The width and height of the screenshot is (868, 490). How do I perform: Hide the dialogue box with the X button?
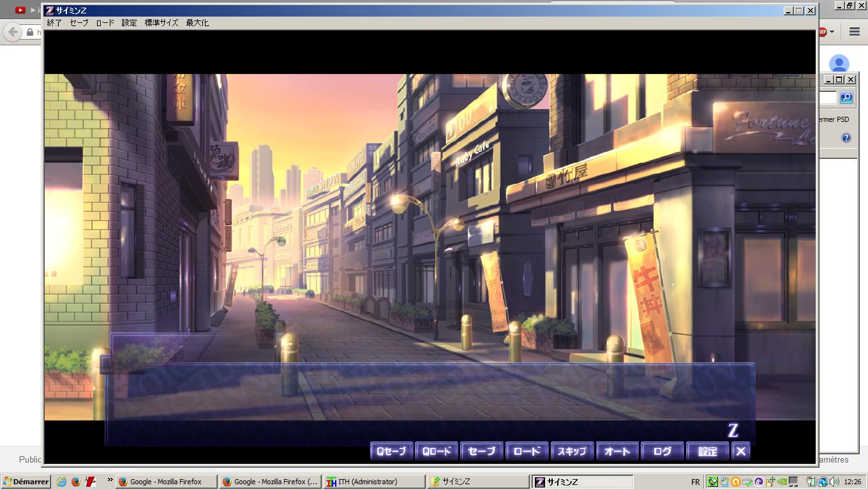[x=740, y=451]
